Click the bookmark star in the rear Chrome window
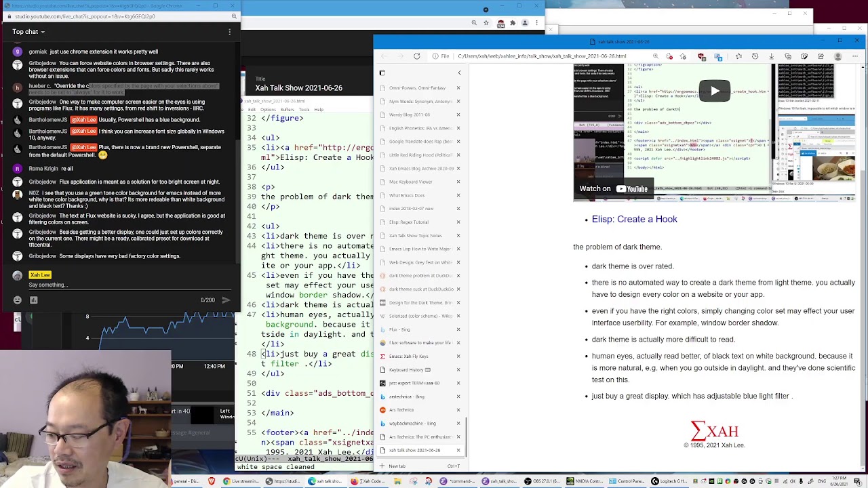Screen dimensions: 868x488 point(486,23)
